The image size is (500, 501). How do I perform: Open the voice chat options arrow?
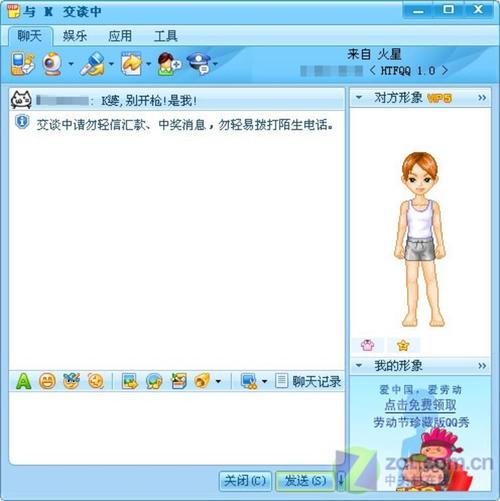[111, 63]
